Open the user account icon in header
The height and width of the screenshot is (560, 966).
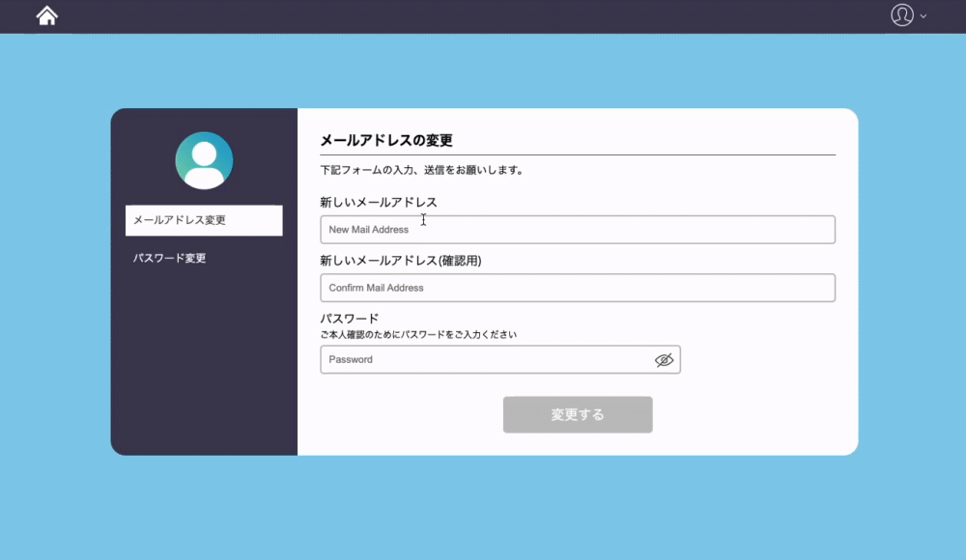pyautogui.click(x=902, y=14)
